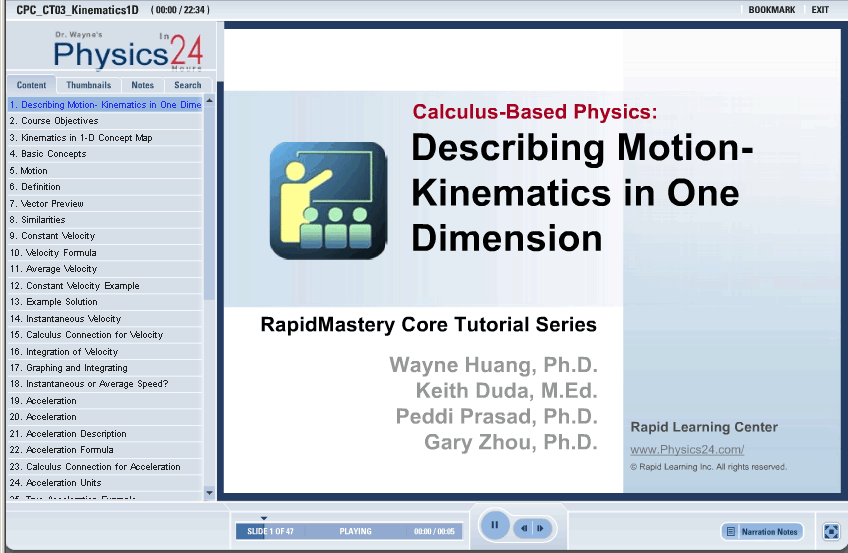Go to the previous slide

(x=523, y=528)
